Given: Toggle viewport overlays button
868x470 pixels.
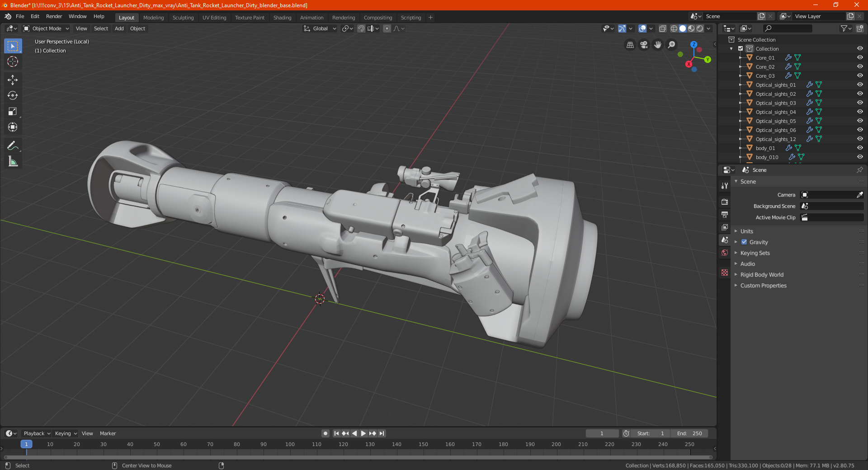Looking at the screenshot, I should click(x=642, y=28).
